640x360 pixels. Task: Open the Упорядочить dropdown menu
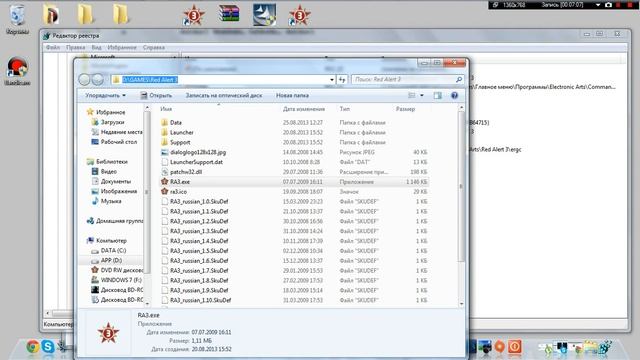[105, 96]
